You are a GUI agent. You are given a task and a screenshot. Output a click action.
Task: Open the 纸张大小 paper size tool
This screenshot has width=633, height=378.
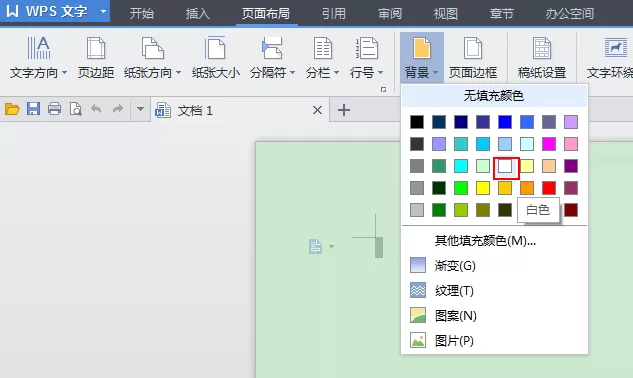pos(216,57)
